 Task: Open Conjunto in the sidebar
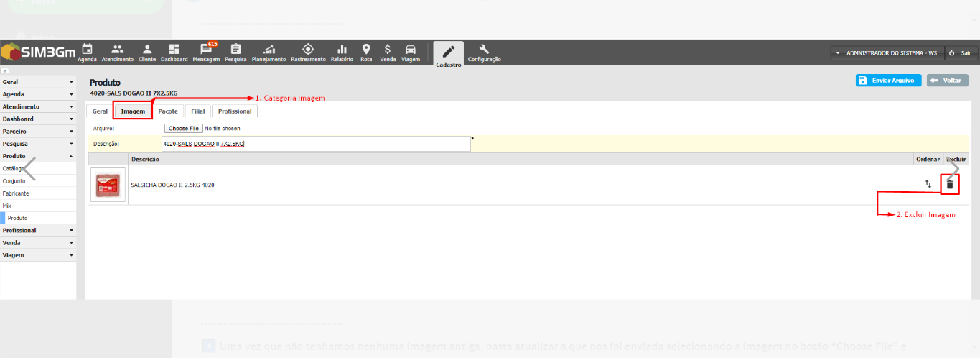38,181
